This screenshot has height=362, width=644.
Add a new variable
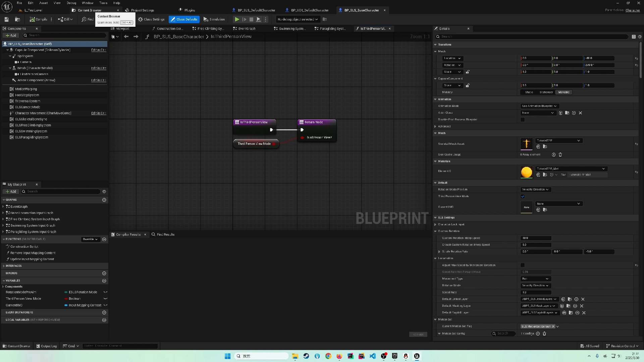point(104,281)
